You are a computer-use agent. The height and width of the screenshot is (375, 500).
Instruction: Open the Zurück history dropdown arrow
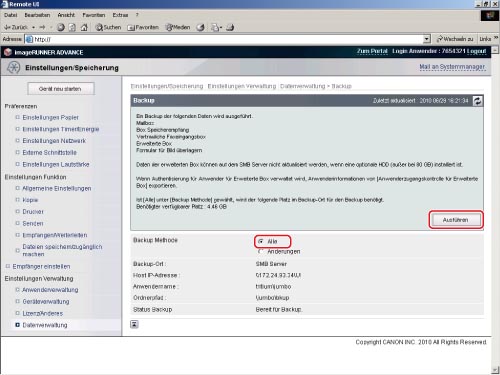click(33, 27)
